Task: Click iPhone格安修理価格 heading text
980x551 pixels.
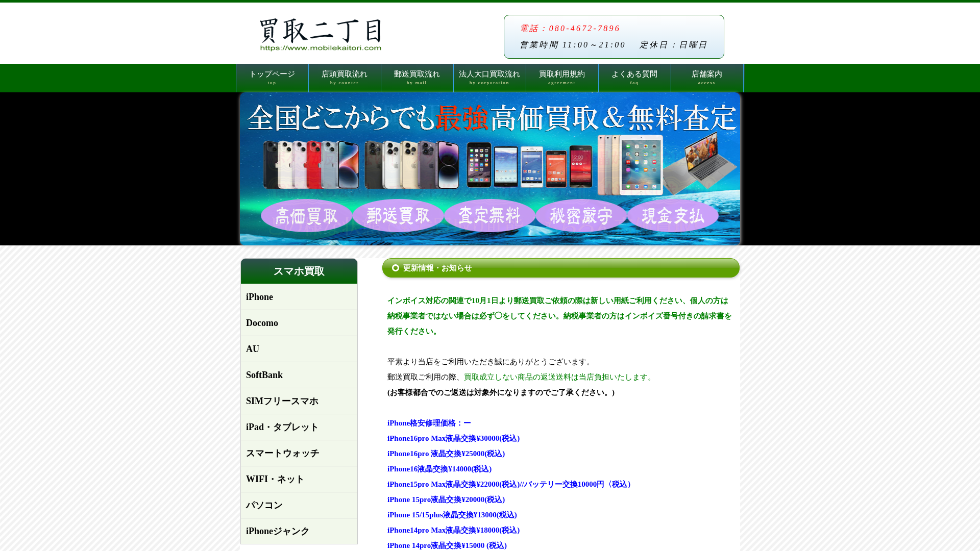Action: coord(429,423)
